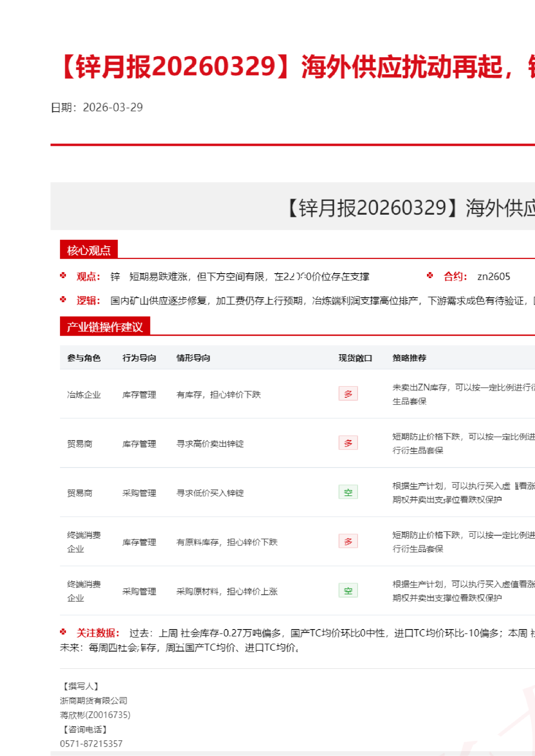Click the 策略推荐 column header
535x756 pixels.
(x=409, y=358)
